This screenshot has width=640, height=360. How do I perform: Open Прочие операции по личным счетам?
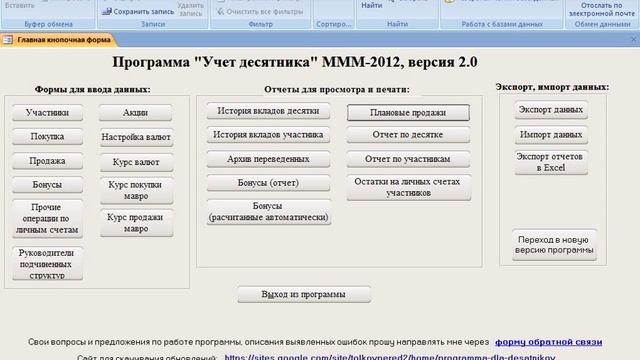pos(47,218)
